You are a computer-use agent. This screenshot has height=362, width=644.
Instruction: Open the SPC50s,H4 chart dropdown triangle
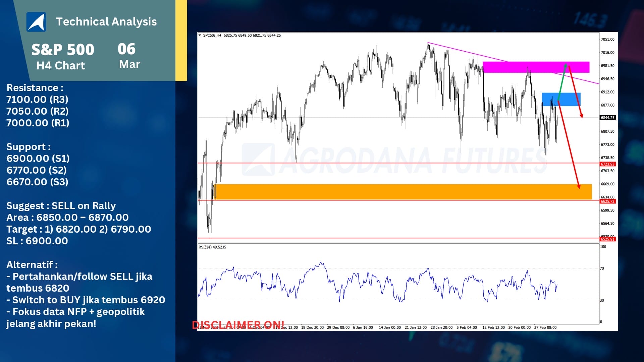click(200, 35)
